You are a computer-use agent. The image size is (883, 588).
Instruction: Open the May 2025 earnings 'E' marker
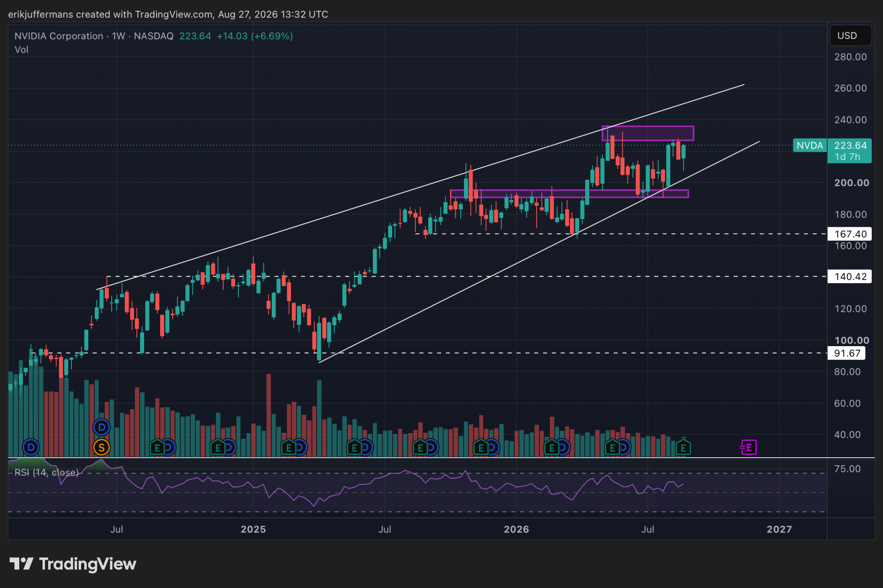(355, 448)
